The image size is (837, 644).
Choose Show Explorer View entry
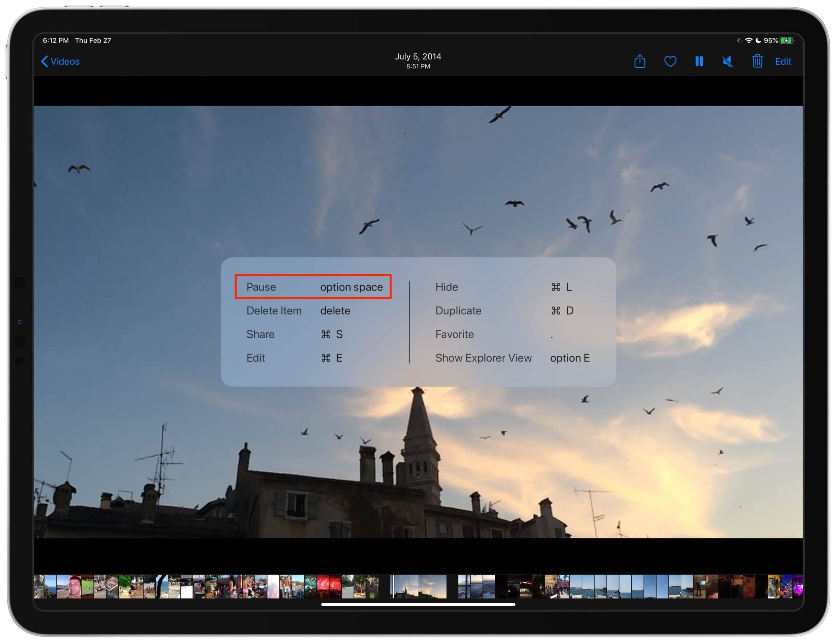[x=512, y=358]
